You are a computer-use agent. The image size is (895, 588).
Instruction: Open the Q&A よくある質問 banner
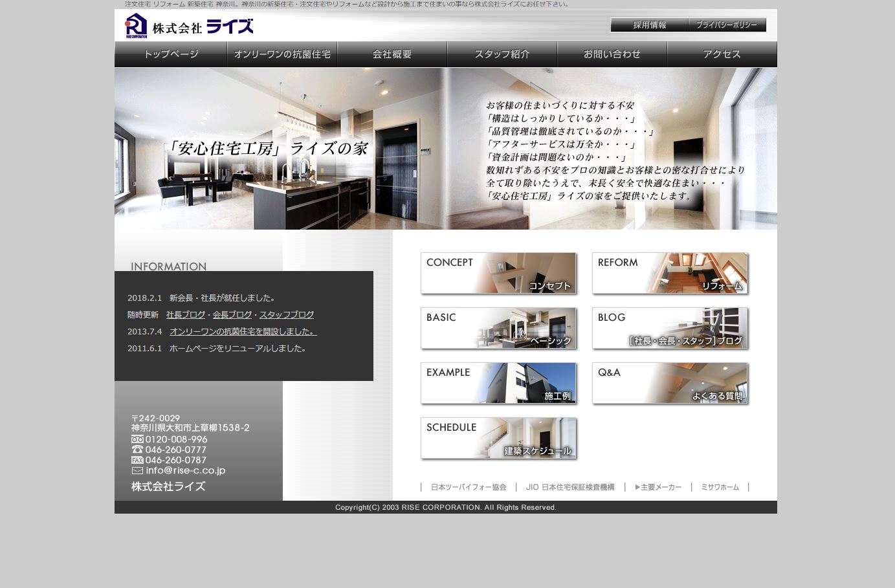click(x=670, y=383)
